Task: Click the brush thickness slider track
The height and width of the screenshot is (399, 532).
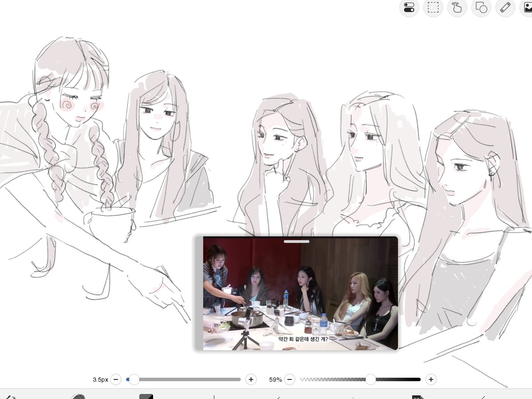Action: 184,379
